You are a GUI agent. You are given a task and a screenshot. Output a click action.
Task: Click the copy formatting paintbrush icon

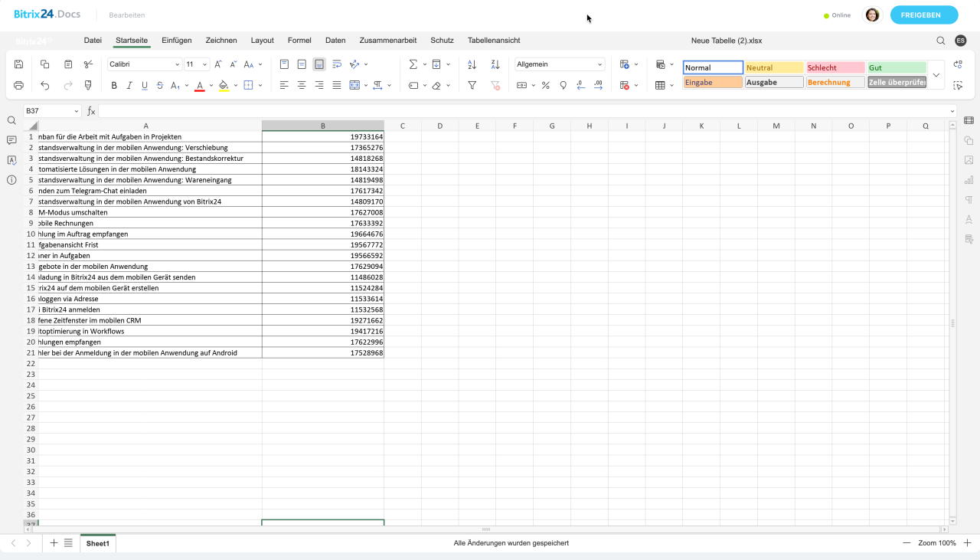pos(88,85)
